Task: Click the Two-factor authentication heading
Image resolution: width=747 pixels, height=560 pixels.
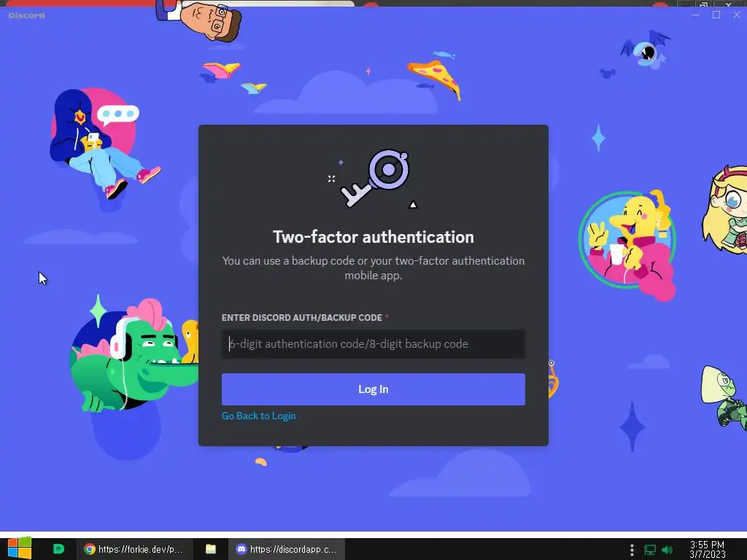Action: point(373,237)
